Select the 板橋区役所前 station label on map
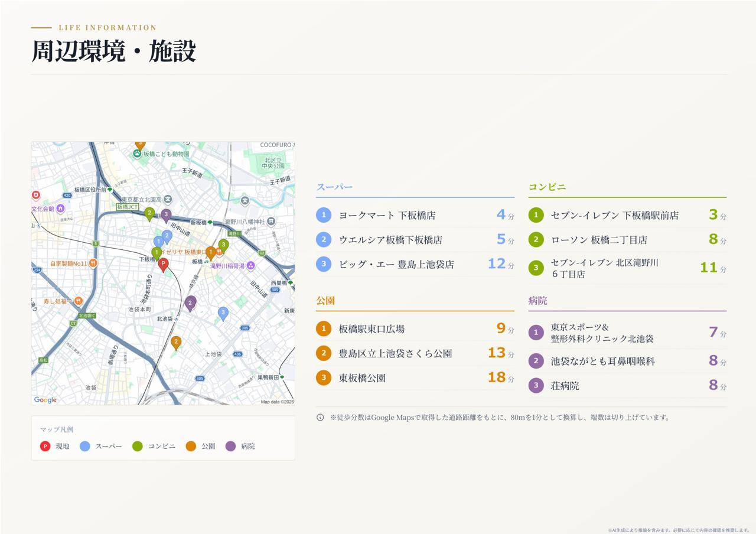Viewport: 756px width, 534px height. pyautogui.click(x=90, y=190)
